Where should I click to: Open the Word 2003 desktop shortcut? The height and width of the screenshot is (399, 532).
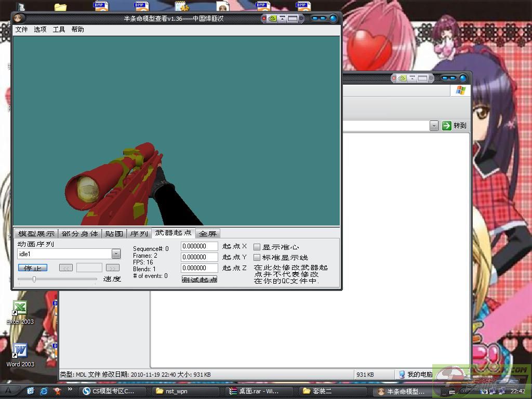tap(20, 351)
